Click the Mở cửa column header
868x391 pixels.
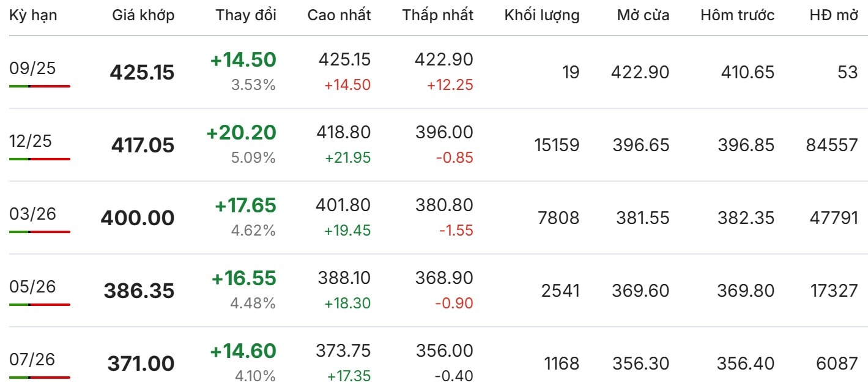(x=643, y=15)
